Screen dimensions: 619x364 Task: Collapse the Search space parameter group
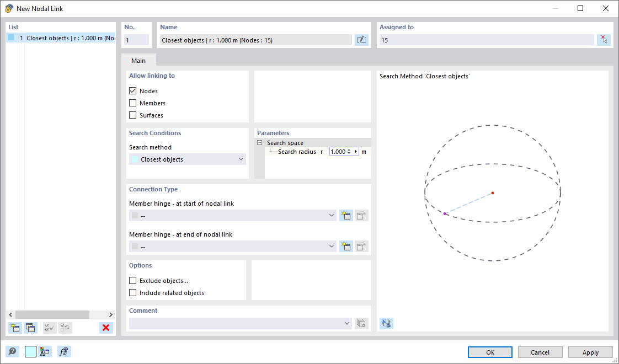pos(259,142)
